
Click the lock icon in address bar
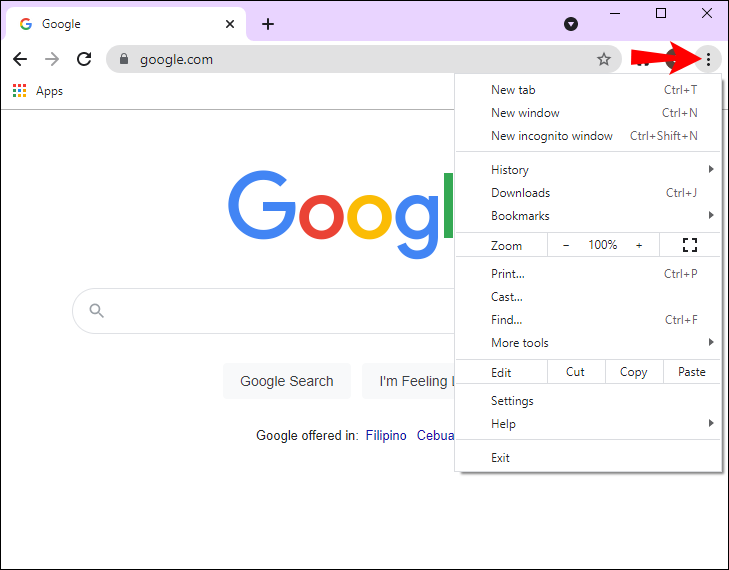pyautogui.click(x=124, y=59)
